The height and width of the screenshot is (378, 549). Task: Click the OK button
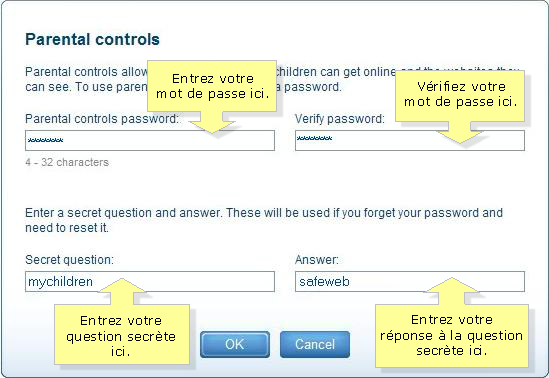coord(235,344)
